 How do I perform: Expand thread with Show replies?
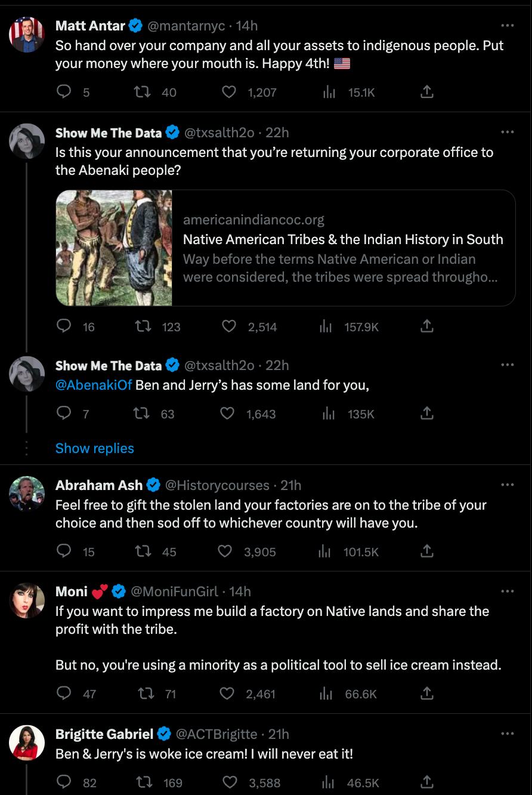click(95, 448)
